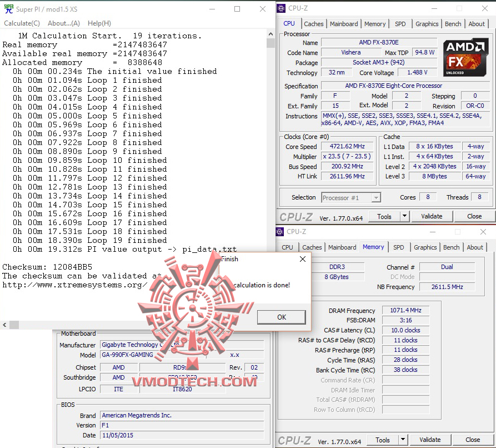The height and width of the screenshot is (448, 496).
Task: Select Memory tab in bottom CPU-Z window
Action: tap(373, 247)
